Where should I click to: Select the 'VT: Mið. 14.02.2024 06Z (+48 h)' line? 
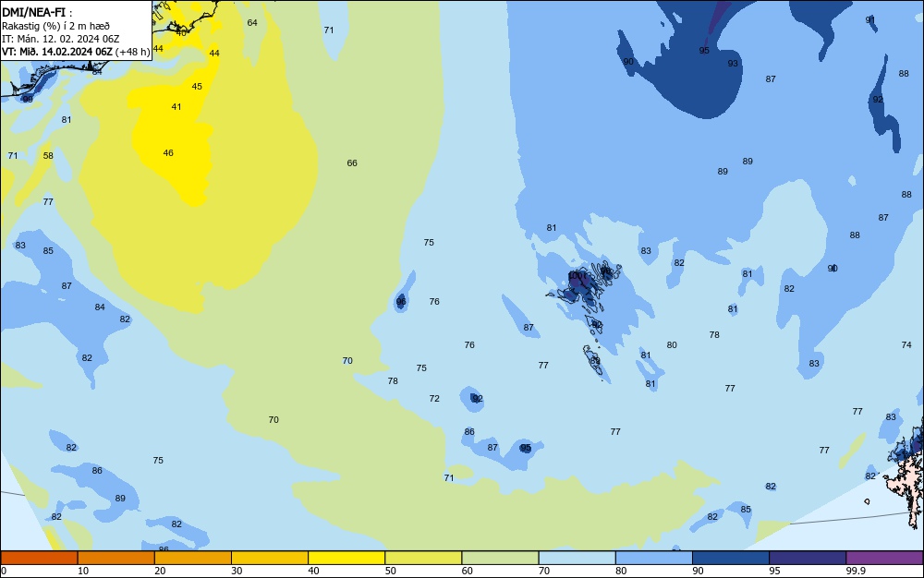[x=76, y=52]
